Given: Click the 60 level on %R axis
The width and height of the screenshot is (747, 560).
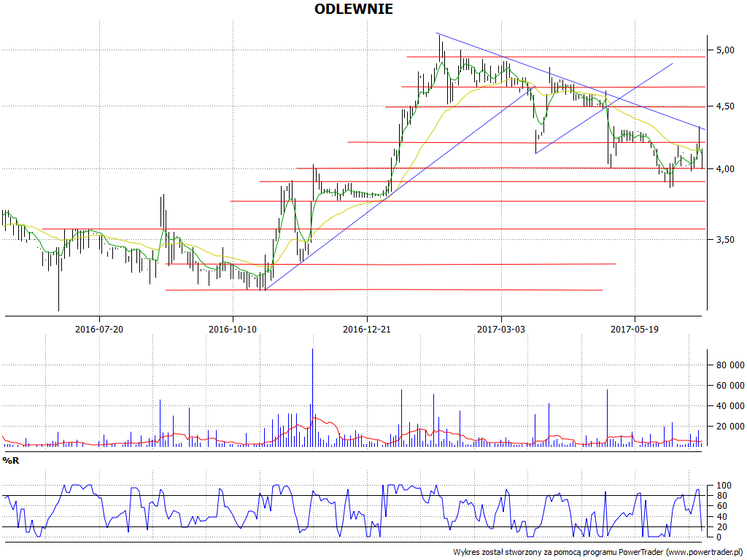Looking at the screenshot, I should tap(721, 506).
